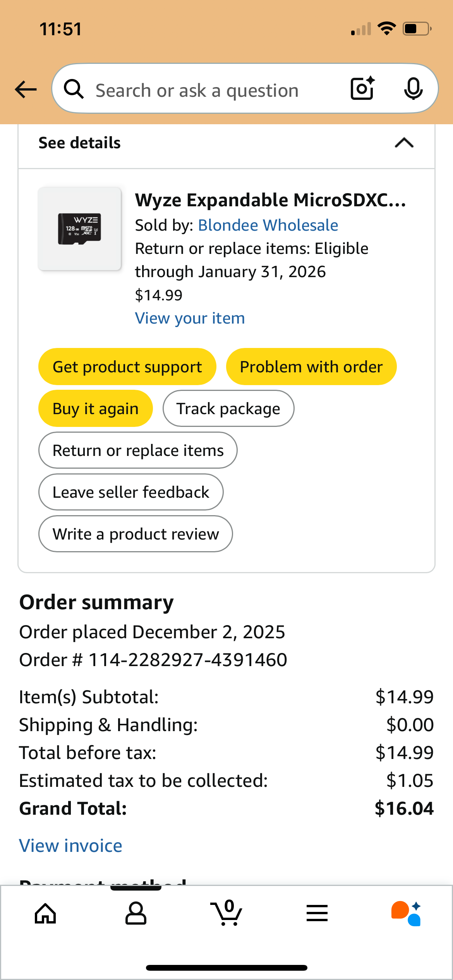Tap the back arrow icon
This screenshot has width=453, height=980.
[26, 89]
